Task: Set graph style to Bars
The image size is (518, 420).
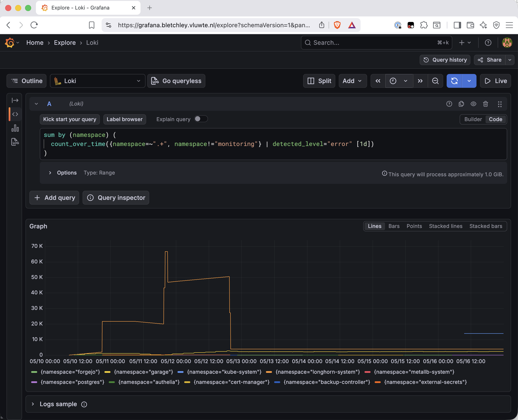Action: click(394, 226)
